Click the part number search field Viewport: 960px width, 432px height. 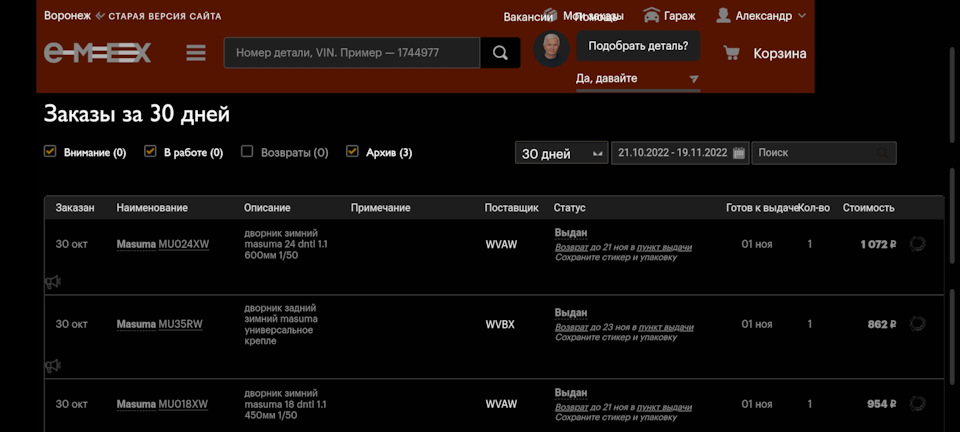point(352,53)
